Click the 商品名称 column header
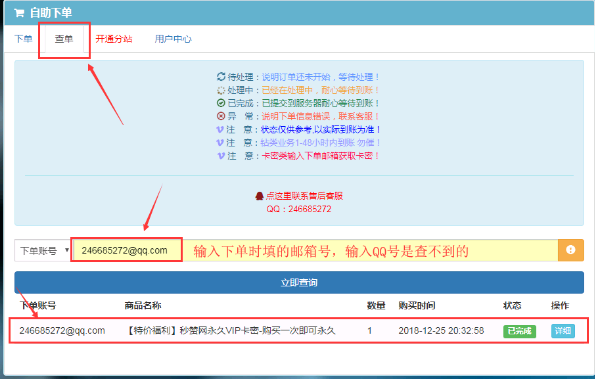Image resolution: width=595 pixels, height=380 pixels. pyautogui.click(x=143, y=305)
